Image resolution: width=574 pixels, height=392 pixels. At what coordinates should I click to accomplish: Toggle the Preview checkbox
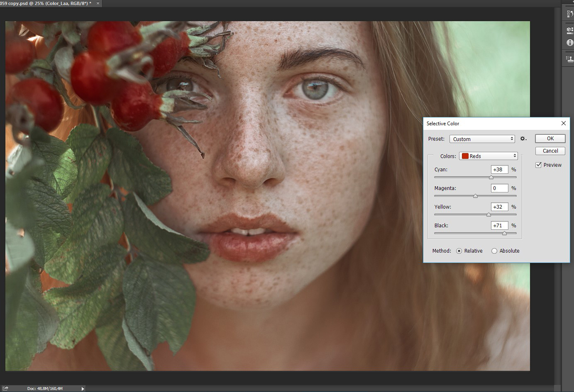539,165
